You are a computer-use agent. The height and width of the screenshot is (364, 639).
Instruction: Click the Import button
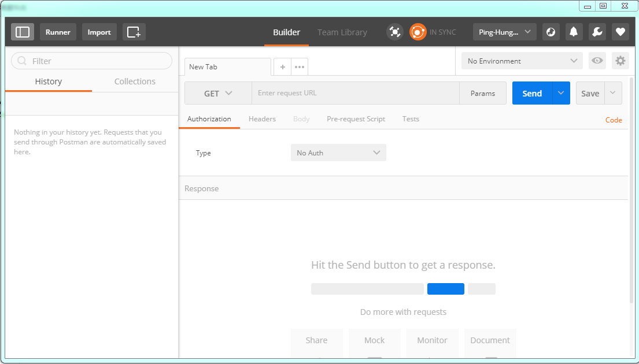click(x=99, y=32)
